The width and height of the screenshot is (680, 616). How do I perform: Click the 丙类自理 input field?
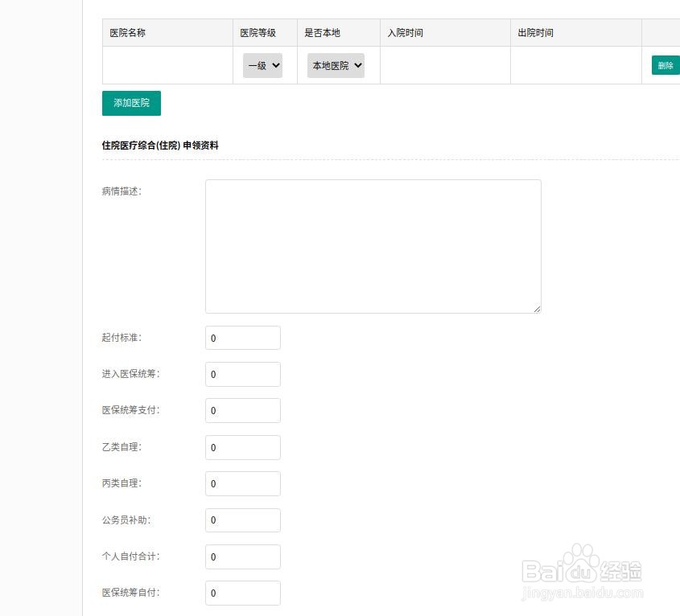click(243, 484)
